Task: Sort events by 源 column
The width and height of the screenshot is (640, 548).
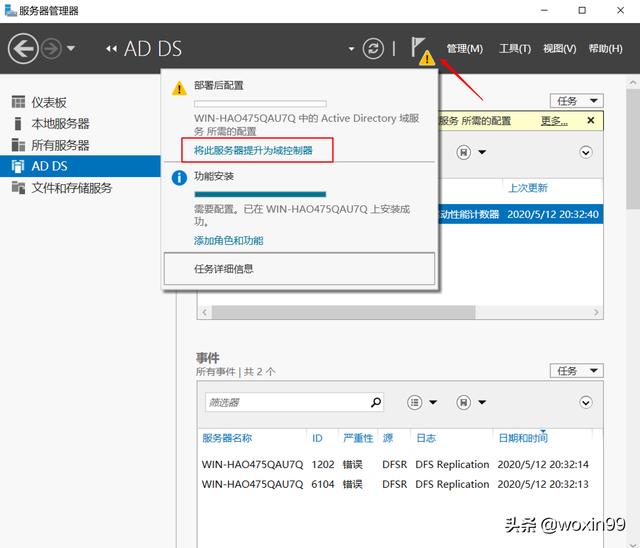Action: (x=388, y=438)
